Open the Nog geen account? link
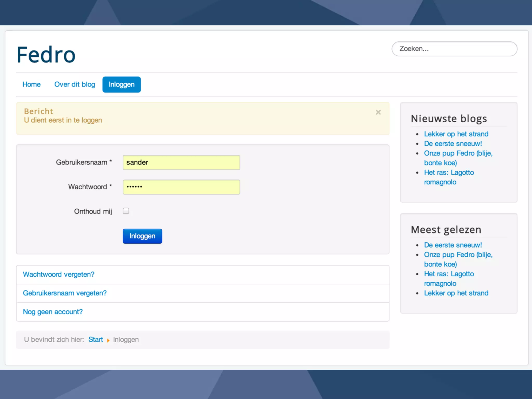This screenshot has height=399, width=532. (x=53, y=312)
